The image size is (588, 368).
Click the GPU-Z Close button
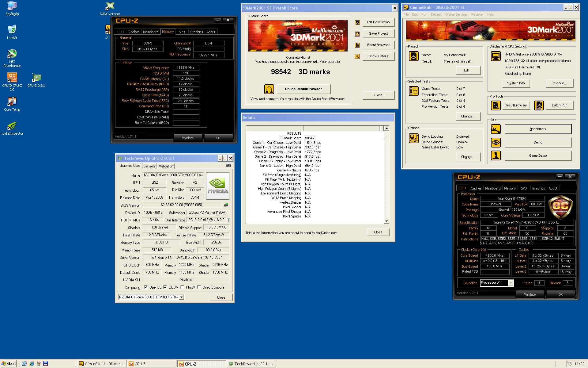221,297
